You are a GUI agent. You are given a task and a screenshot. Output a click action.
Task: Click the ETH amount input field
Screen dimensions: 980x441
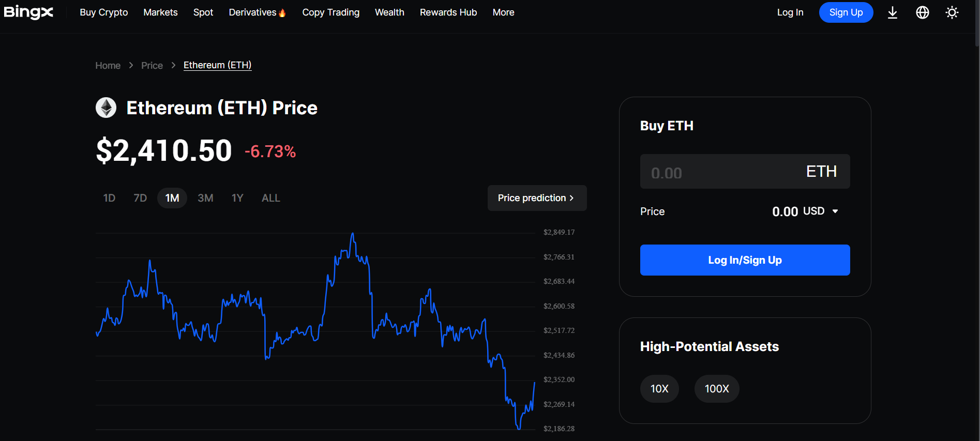745,172
